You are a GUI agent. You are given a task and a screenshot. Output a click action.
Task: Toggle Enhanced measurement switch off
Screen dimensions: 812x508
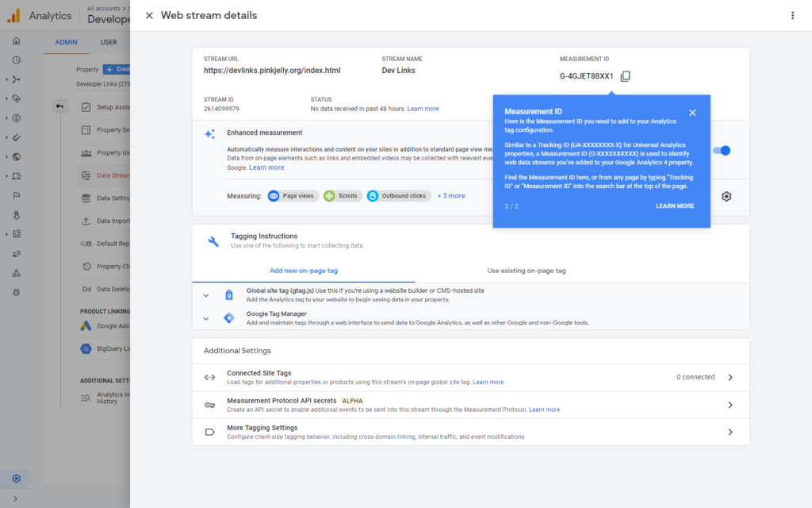click(x=722, y=150)
